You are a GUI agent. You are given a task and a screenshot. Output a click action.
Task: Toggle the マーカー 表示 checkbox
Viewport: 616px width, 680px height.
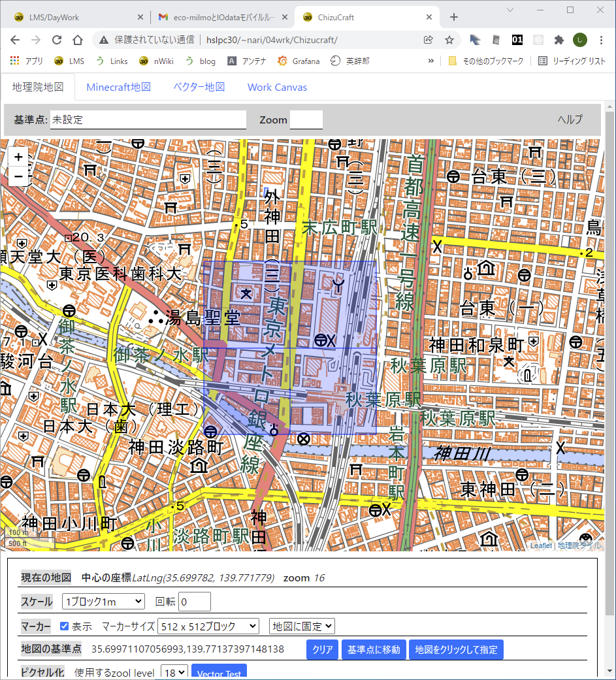[x=65, y=626]
